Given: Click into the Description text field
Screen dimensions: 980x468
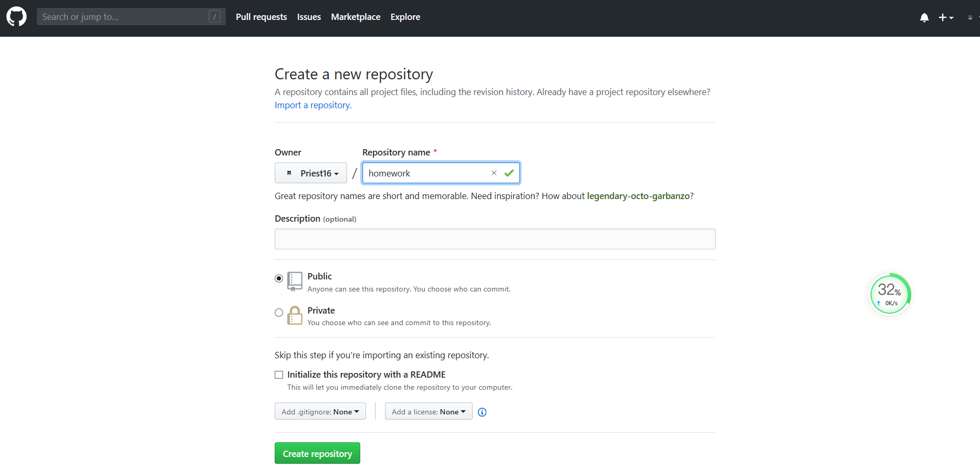Looking at the screenshot, I should 495,239.
